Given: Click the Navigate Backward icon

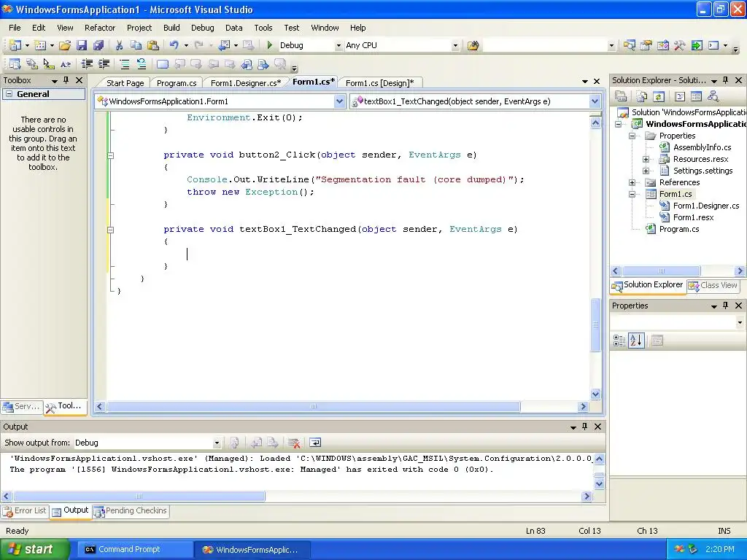Looking at the screenshot, I should 224,45.
